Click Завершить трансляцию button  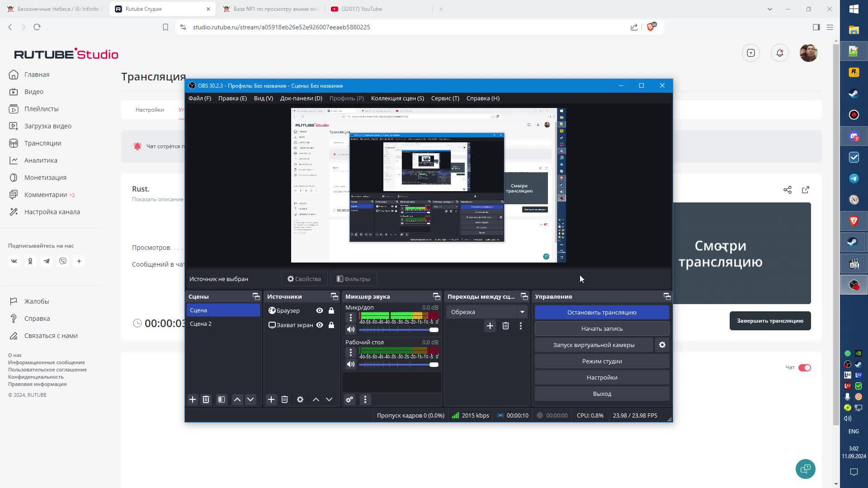coord(769,321)
